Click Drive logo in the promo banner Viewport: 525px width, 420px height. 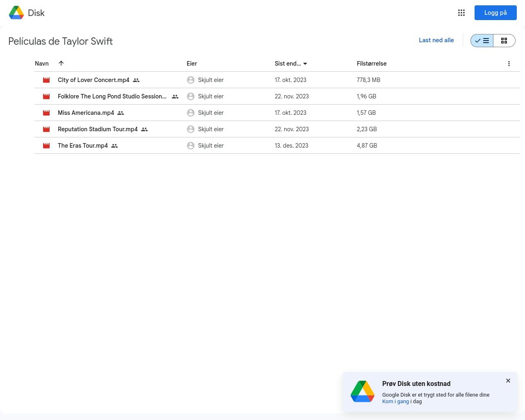click(363, 391)
